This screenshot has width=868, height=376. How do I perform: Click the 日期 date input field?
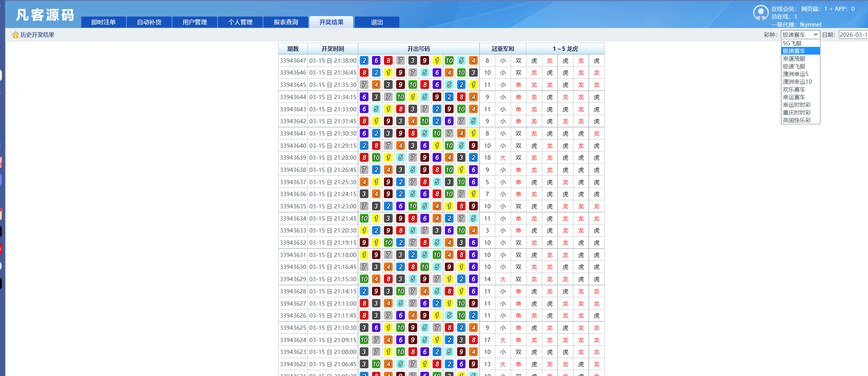point(854,34)
